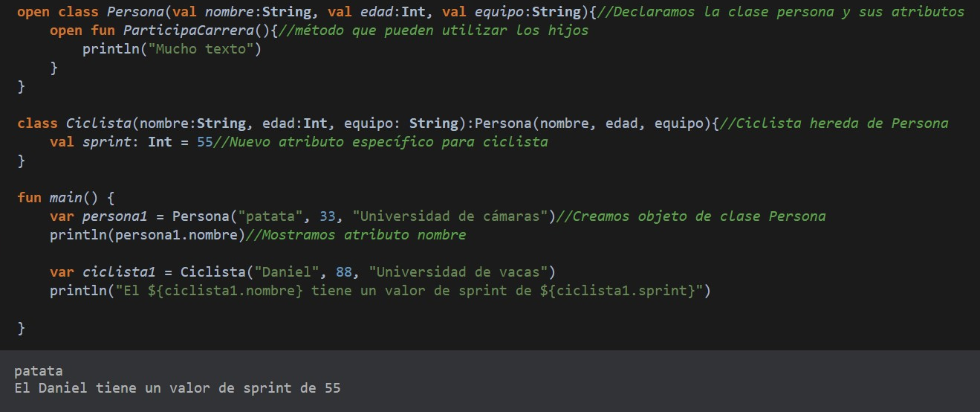Screen dimensions: 980x412
Task: Place cursor on the main function name
Action: [x=66, y=198]
